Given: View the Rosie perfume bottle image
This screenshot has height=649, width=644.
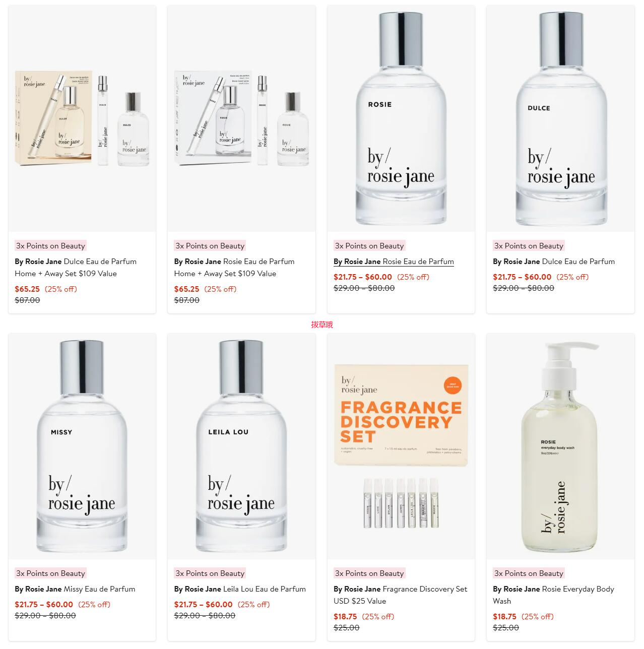Looking at the screenshot, I should pos(401,118).
